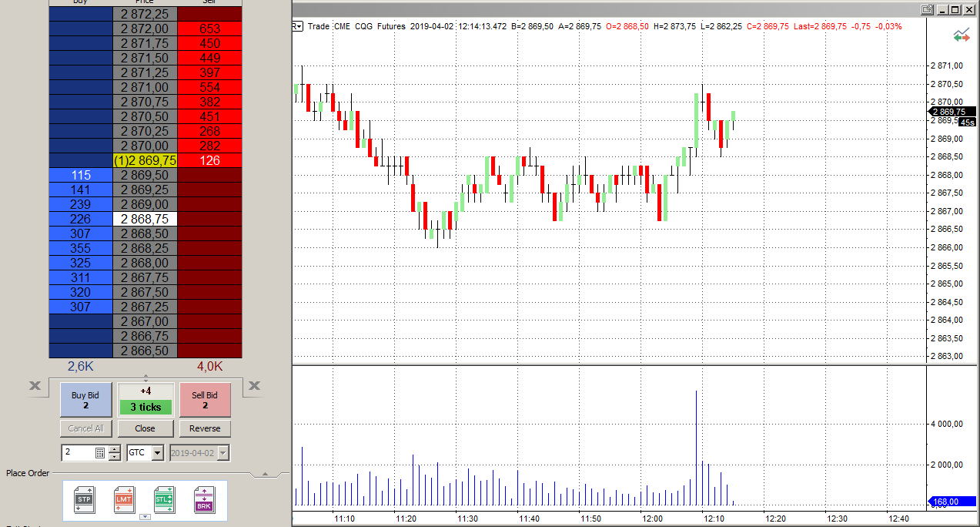Click the 4,0K total sell volume
The width and height of the screenshot is (980, 527).
[x=209, y=366]
